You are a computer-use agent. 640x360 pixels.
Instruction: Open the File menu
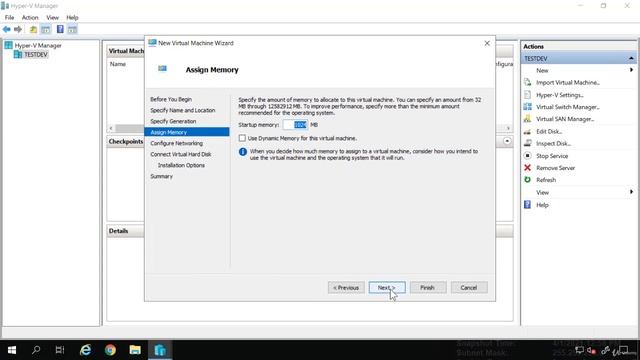9,18
